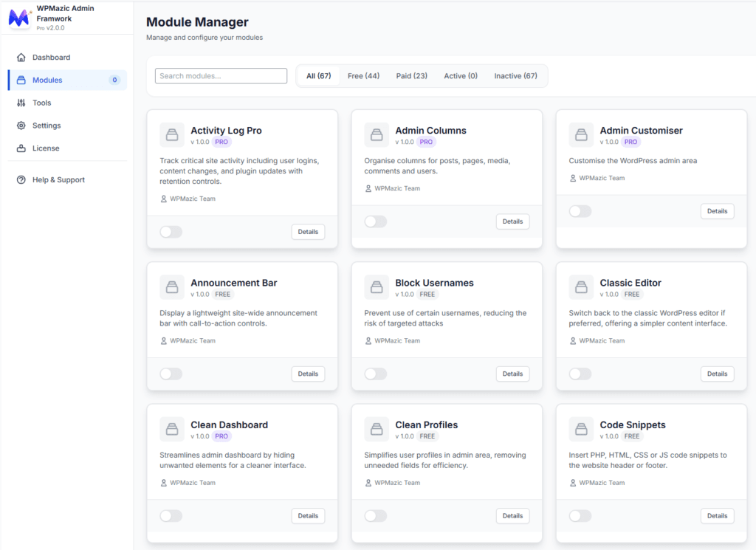Click the Module Manager heading
Viewport: 756px width, 550px height.
pyautogui.click(x=197, y=22)
